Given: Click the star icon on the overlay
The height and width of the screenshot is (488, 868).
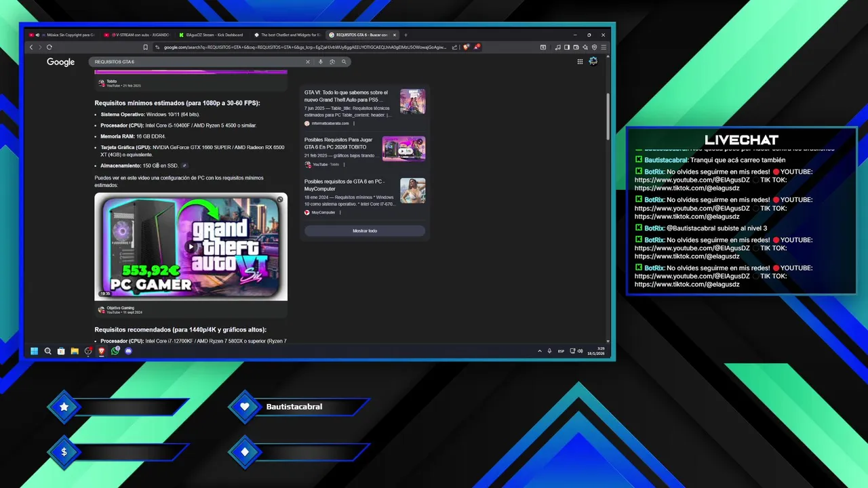Looking at the screenshot, I should (x=64, y=407).
